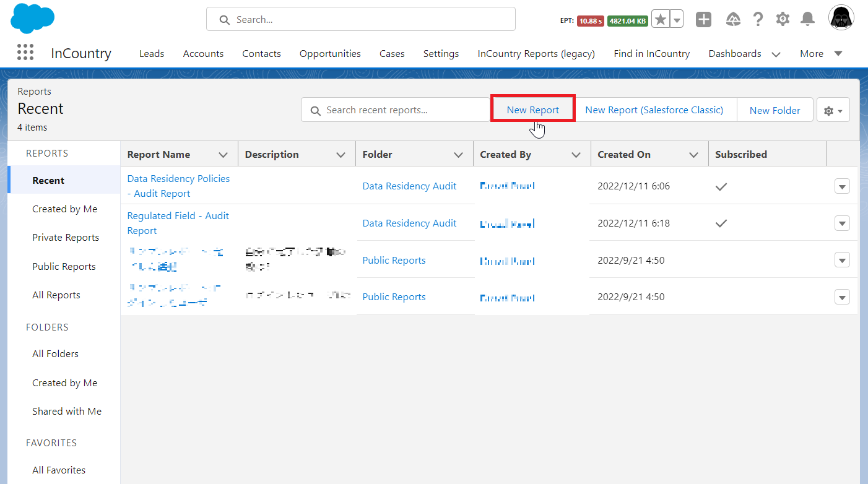Open the user profile avatar
The width and height of the screenshot is (868, 484).
[x=841, y=18]
